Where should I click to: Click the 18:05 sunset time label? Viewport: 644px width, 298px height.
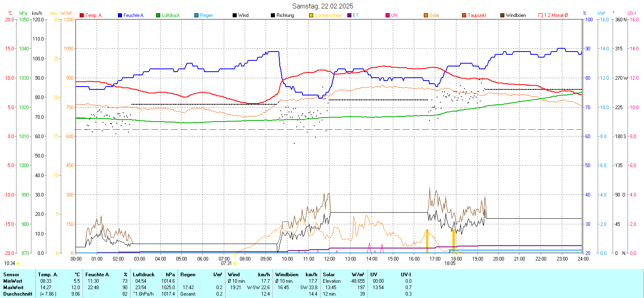(x=450, y=263)
